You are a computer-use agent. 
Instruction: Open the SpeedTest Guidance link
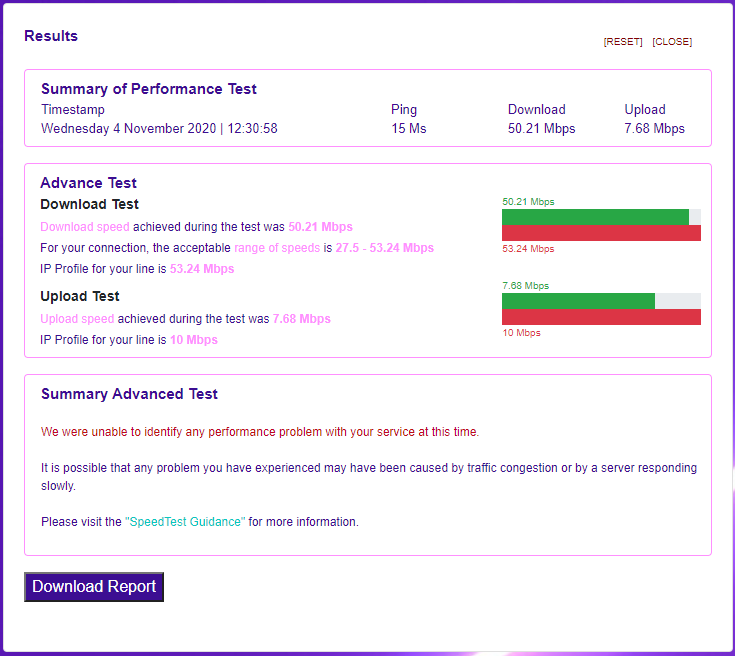(185, 522)
